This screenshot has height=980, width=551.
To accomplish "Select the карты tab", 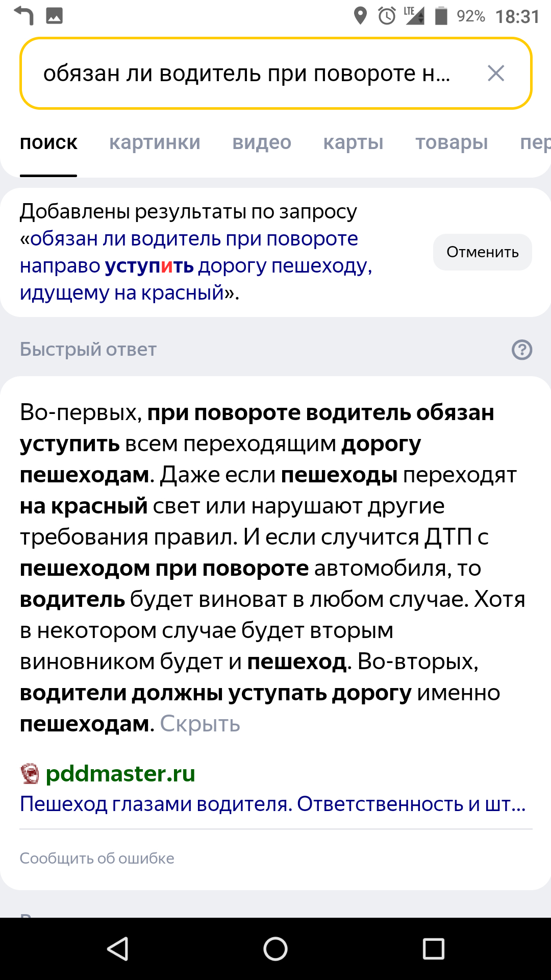I will click(x=353, y=142).
